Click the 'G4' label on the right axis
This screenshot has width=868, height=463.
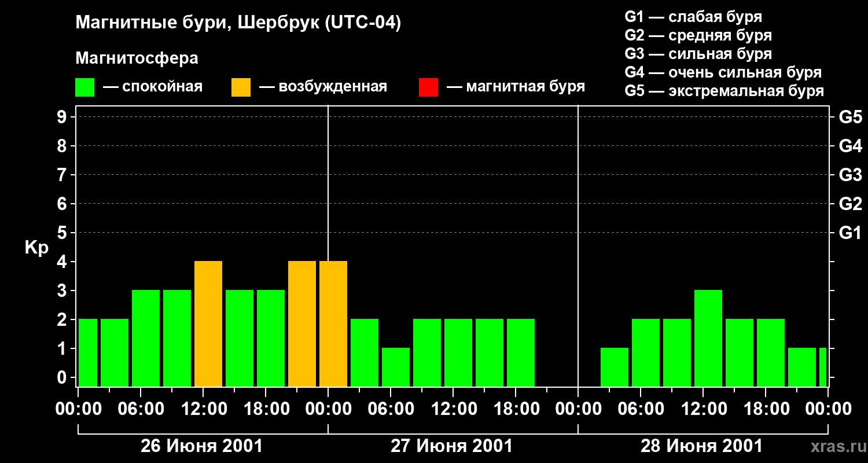pos(851,146)
